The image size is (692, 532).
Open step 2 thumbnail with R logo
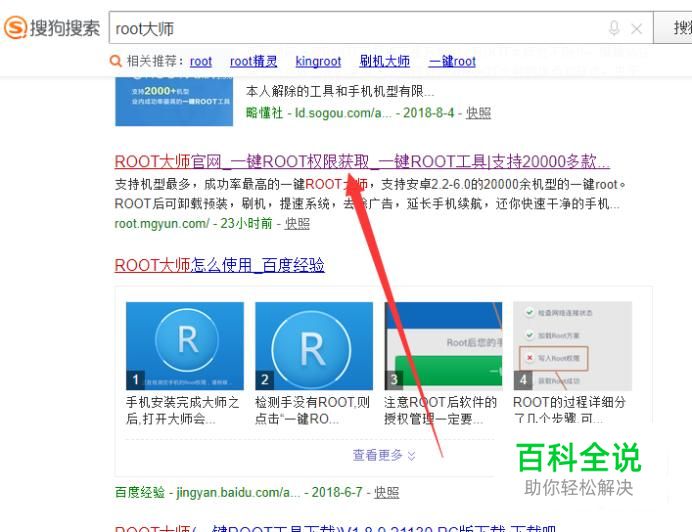tap(314, 346)
